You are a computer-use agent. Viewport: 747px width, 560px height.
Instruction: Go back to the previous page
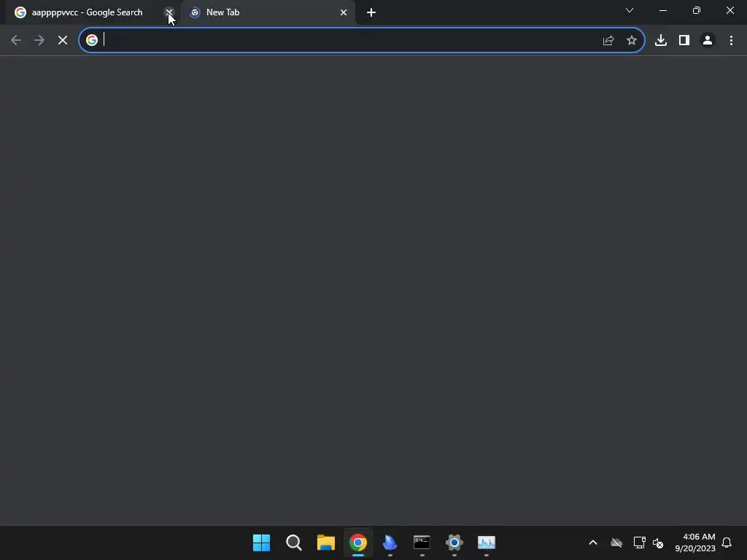point(16,40)
